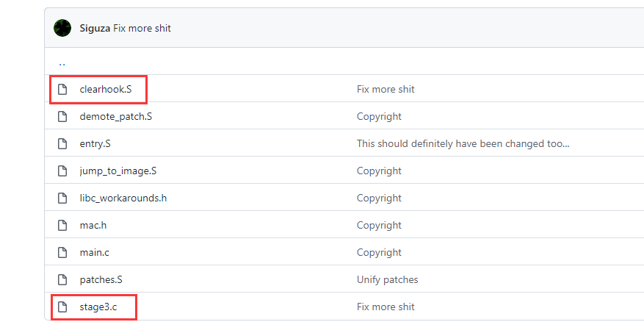Click the file icon beside libc_workarounds.h

point(62,198)
